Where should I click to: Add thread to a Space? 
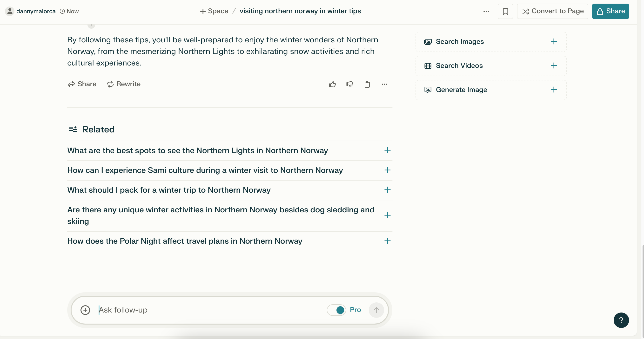pyautogui.click(x=214, y=11)
